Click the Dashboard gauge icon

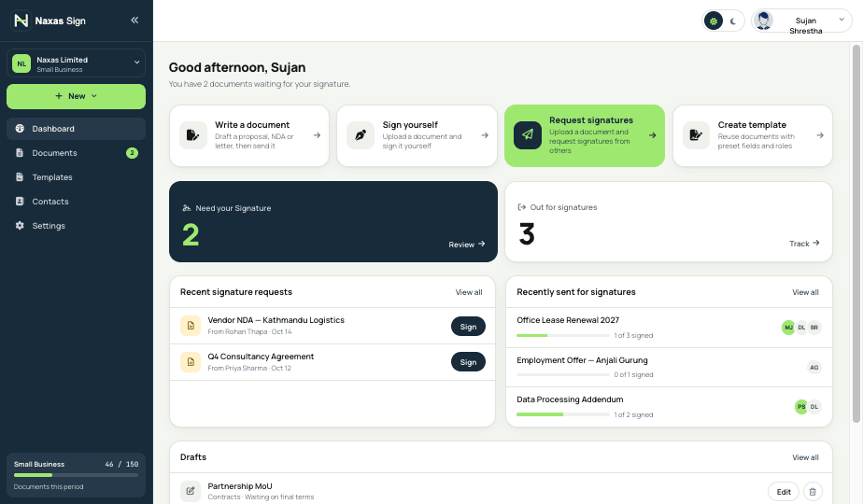[x=20, y=129]
